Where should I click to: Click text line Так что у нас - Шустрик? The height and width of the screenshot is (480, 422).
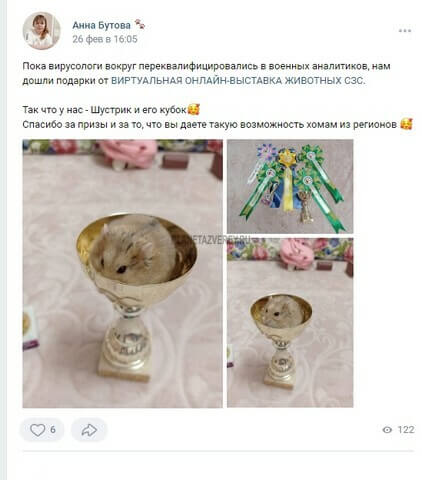click(111, 110)
